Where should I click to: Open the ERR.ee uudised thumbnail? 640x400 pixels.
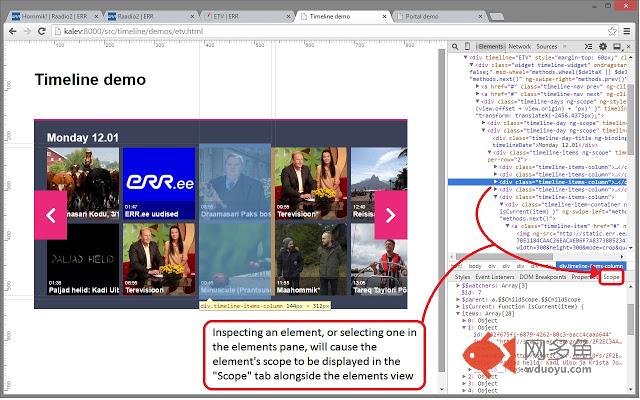(x=159, y=184)
